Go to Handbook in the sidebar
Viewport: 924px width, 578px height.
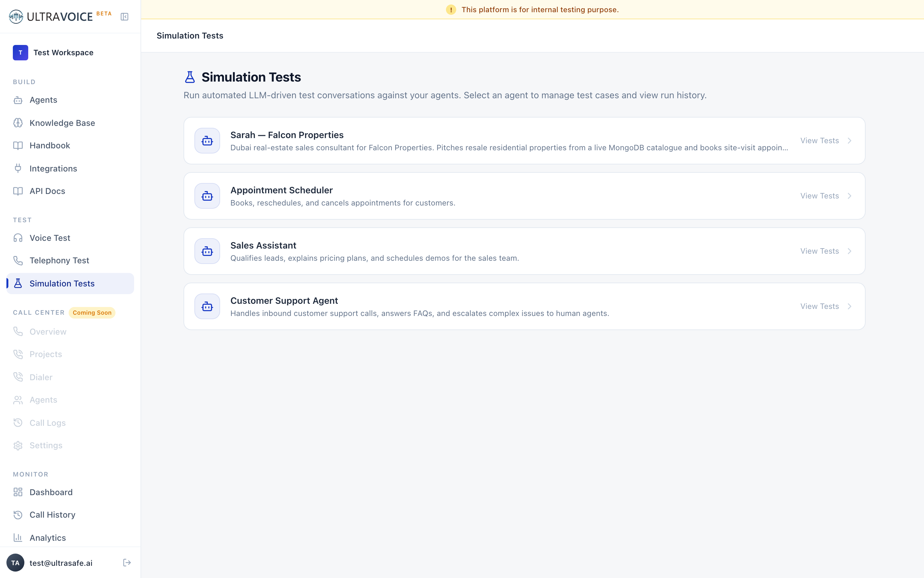[70, 146]
